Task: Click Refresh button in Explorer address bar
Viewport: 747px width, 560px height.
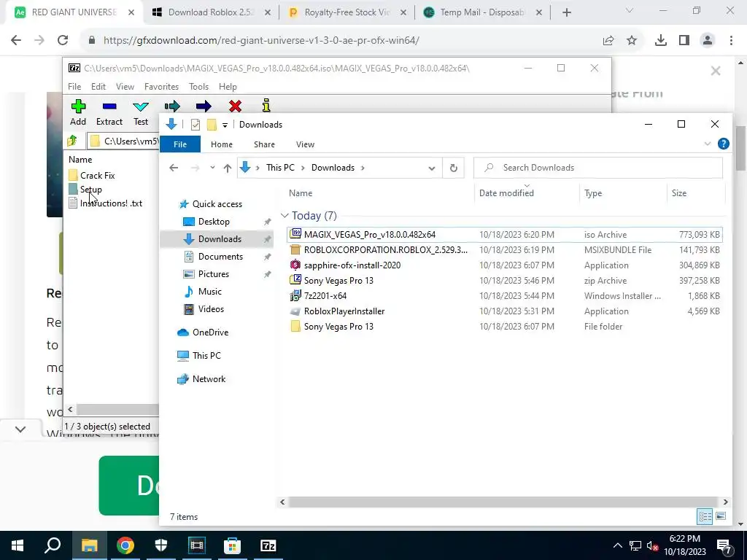Action: pos(454,168)
